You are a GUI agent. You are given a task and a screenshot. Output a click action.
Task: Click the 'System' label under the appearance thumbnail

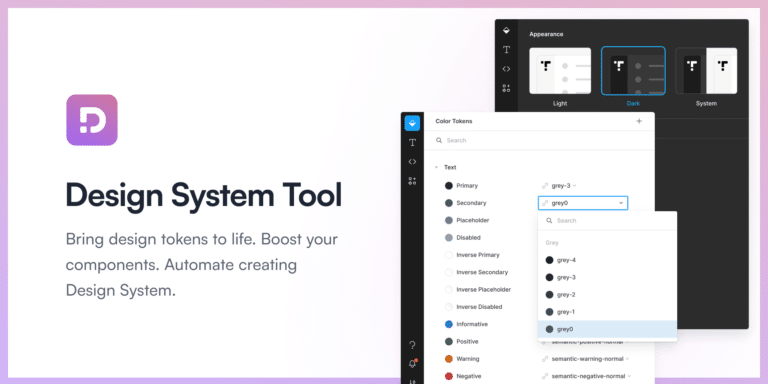(706, 104)
